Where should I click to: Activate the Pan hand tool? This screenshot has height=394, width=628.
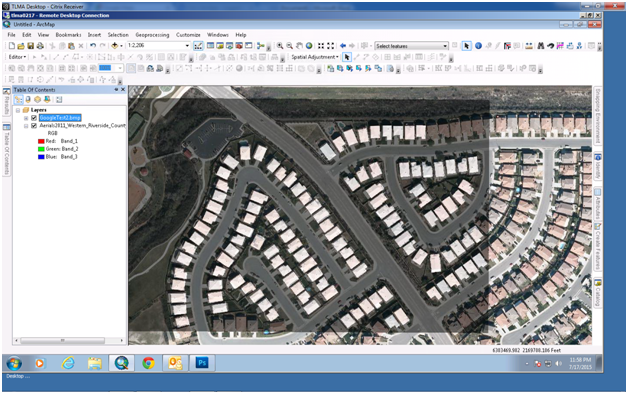pyautogui.click(x=299, y=46)
